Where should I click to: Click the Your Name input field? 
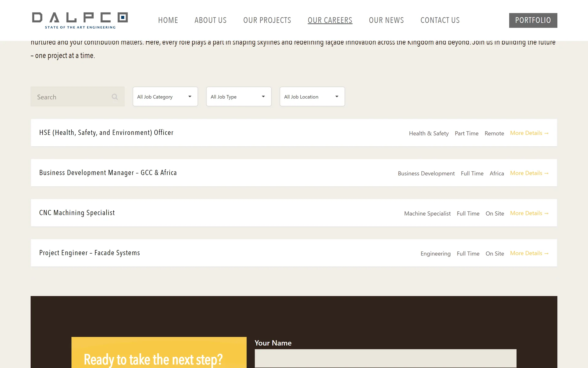(x=386, y=358)
